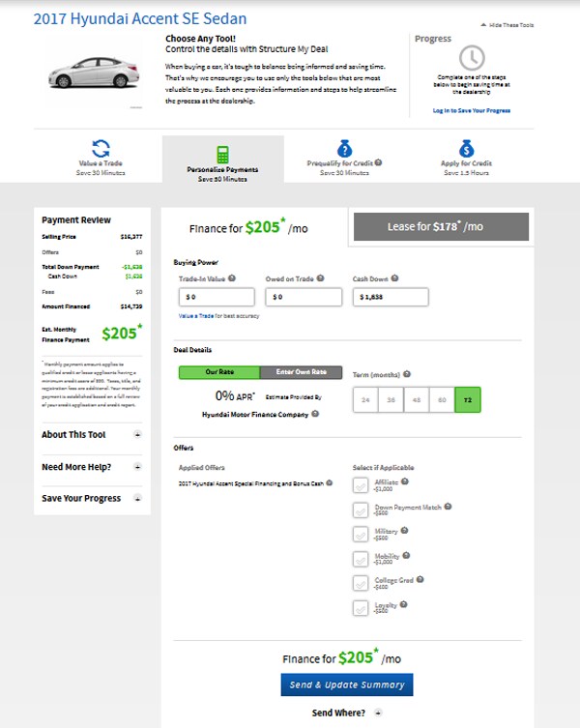Open the Personalize Payments tab
580x728 pixels.
tap(223, 160)
